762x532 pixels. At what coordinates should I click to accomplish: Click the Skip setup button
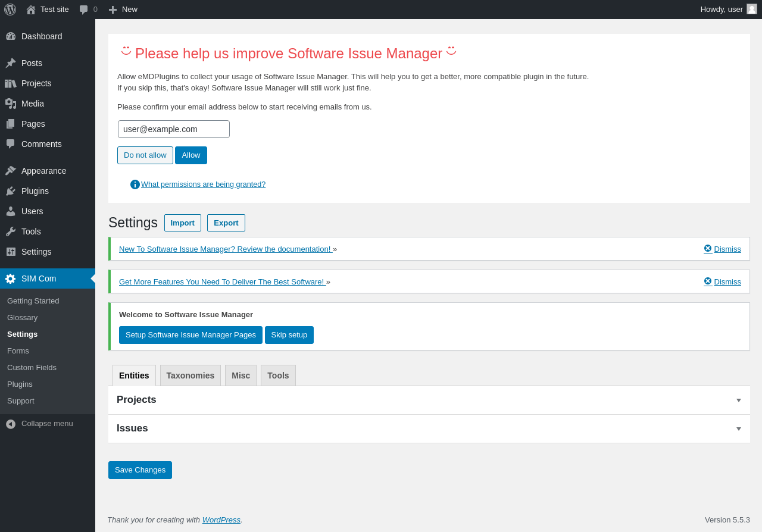click(x=289, y=335)
